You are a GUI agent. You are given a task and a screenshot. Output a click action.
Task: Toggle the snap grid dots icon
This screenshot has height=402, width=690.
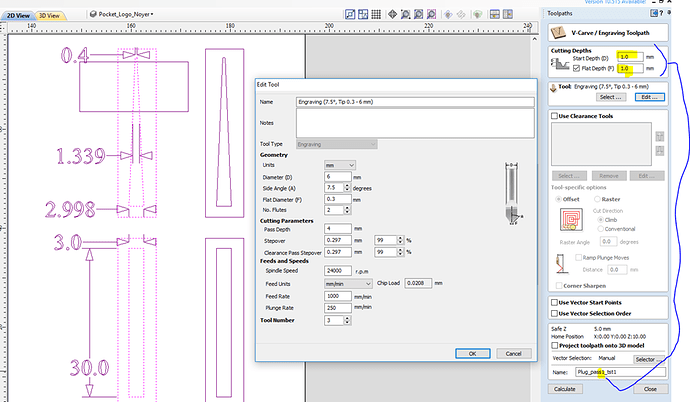(x=376, y=15)
